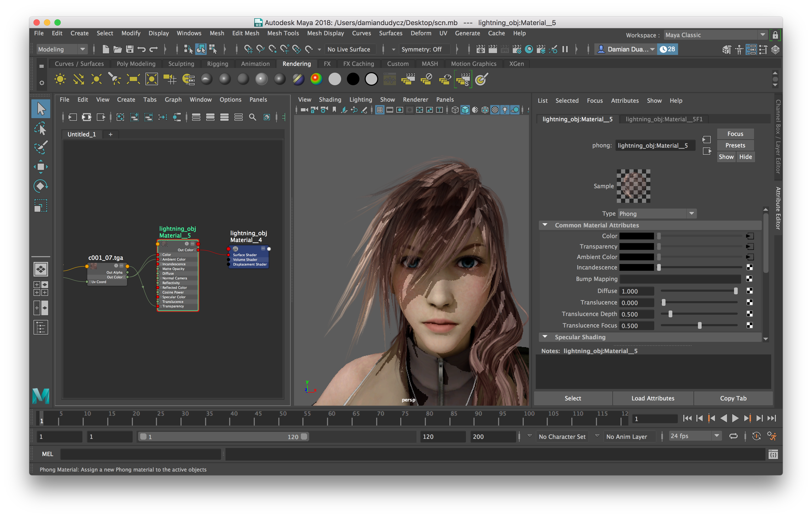Click the Presets button
812x517 pixels.
(735, 145)
